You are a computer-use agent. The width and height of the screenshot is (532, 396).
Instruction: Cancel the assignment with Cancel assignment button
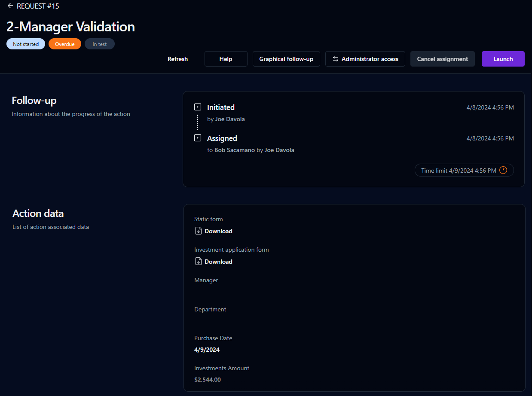click(442, 59)
